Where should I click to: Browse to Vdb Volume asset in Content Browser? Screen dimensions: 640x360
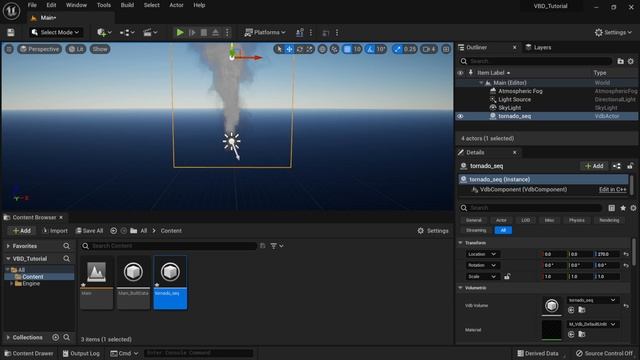(x=582, y=310)
